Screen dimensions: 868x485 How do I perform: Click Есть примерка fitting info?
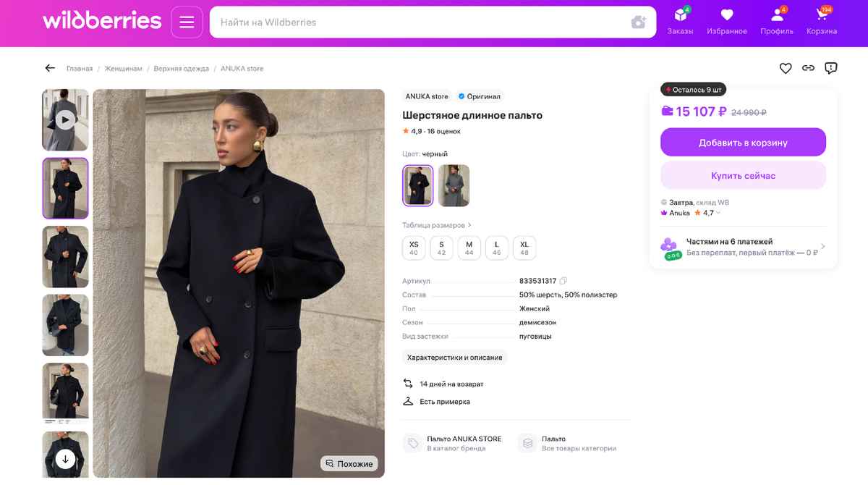pyautogui.click(x=436, y=402)
